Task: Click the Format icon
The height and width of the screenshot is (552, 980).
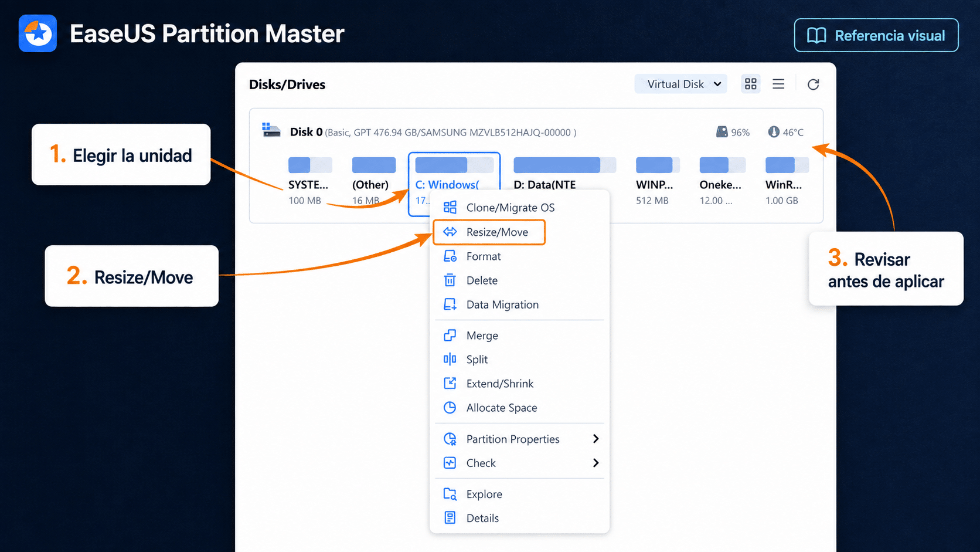Action: pos(450,256)
